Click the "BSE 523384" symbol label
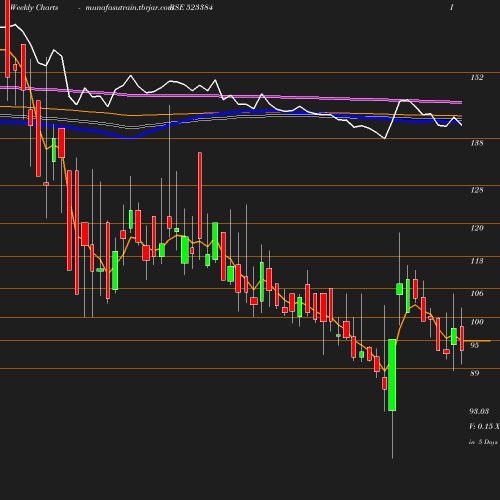 (x=192, y=7)
